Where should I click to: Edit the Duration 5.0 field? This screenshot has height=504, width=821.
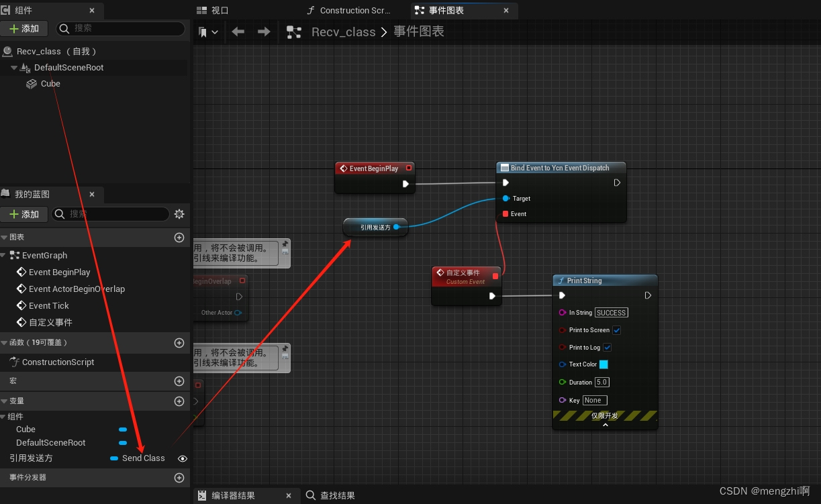coord(601,383)
